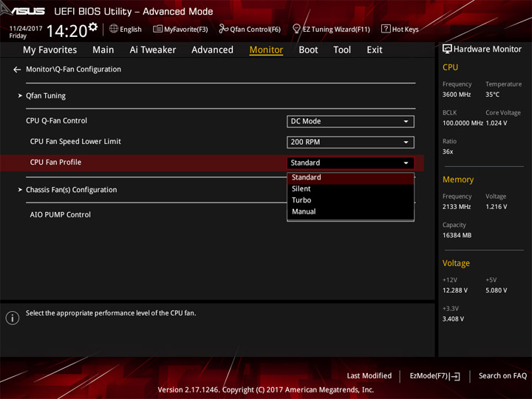Screen dimensions: 532x399
Task: Click the globe language icon
Action: tap(114, 29)
